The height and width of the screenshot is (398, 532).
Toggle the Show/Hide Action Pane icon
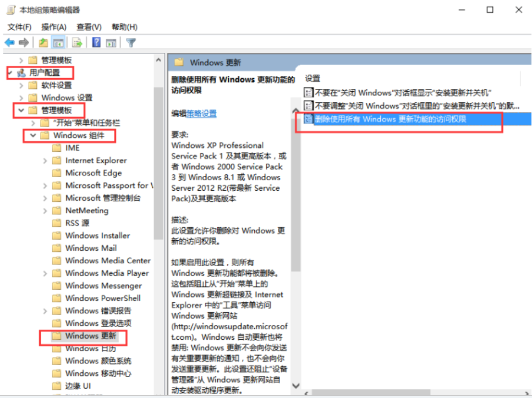pos(111,42)
